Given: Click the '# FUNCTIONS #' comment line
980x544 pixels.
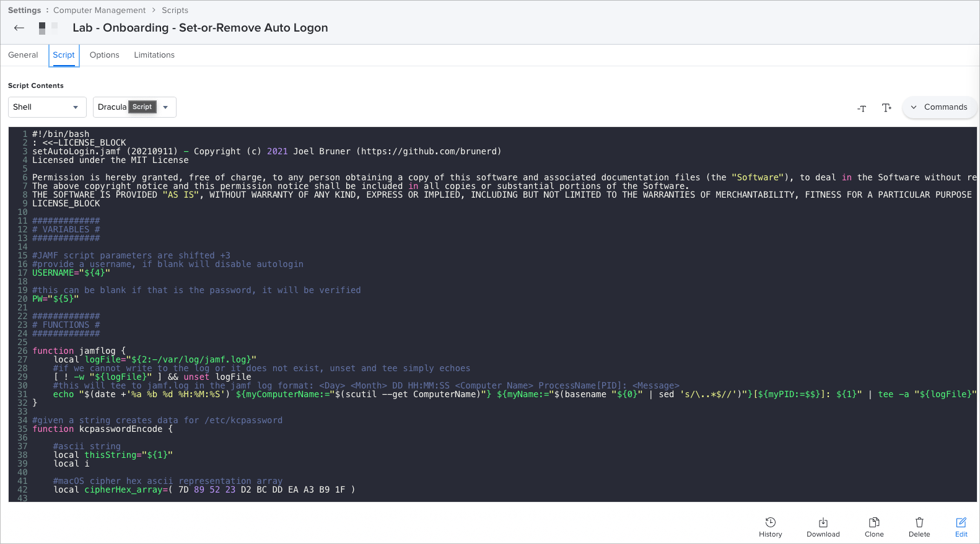Looking at the screenshot, I should tap(66, 325).
